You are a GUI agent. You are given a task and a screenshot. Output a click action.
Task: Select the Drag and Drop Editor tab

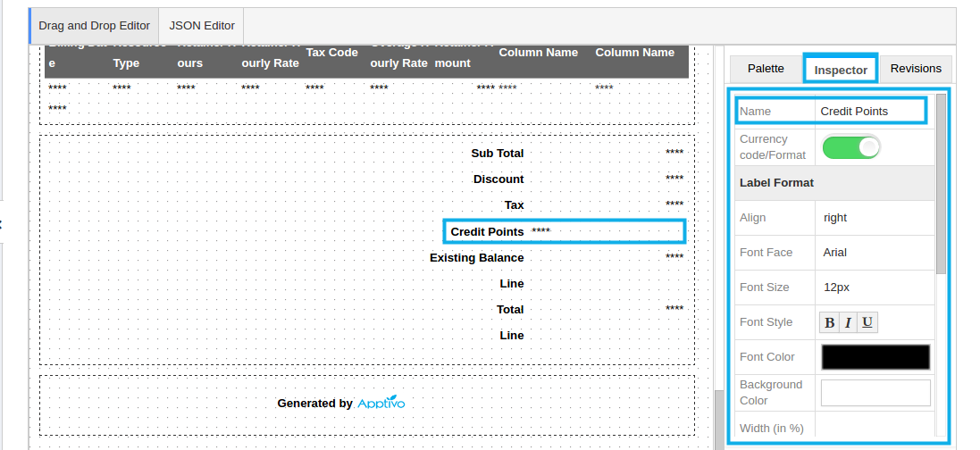pyautogui.click(x=94, y=26)
